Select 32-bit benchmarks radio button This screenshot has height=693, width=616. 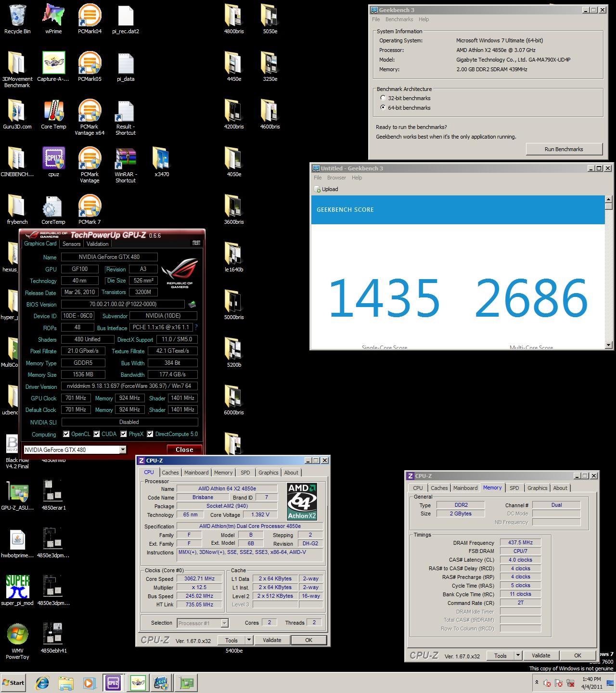(x=383, y=98)
